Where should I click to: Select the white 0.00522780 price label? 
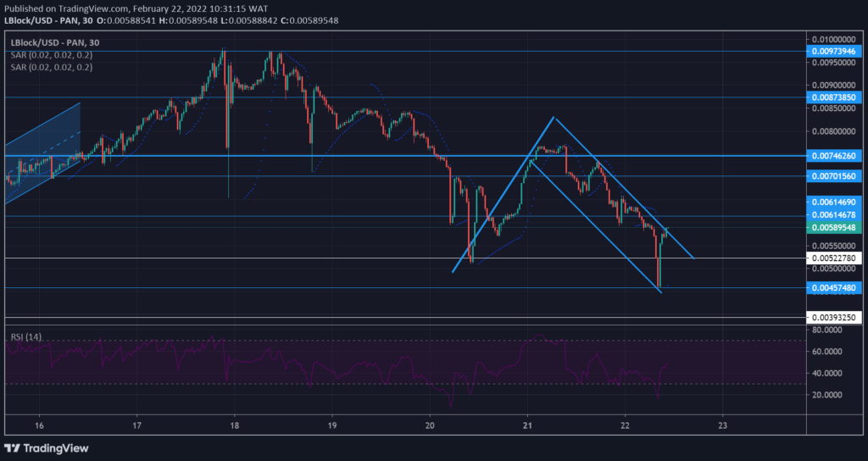834,258
